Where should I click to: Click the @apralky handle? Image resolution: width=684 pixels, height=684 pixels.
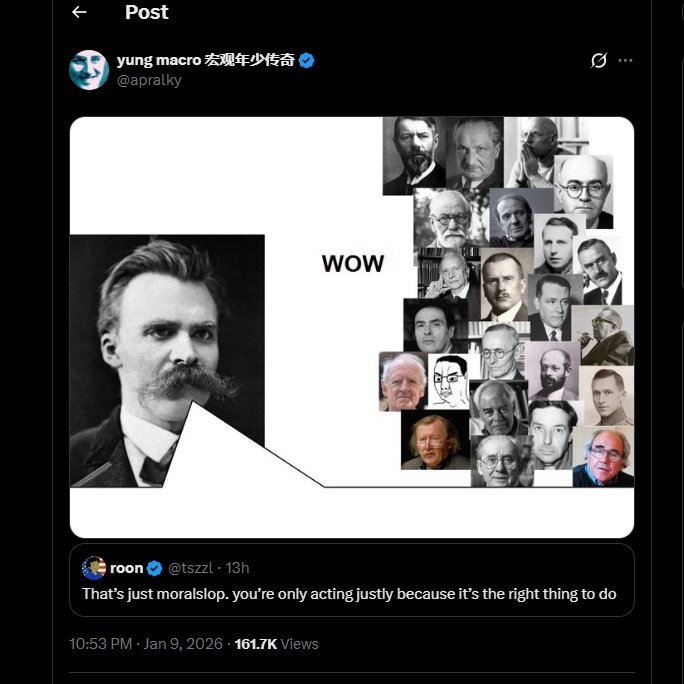149,80
